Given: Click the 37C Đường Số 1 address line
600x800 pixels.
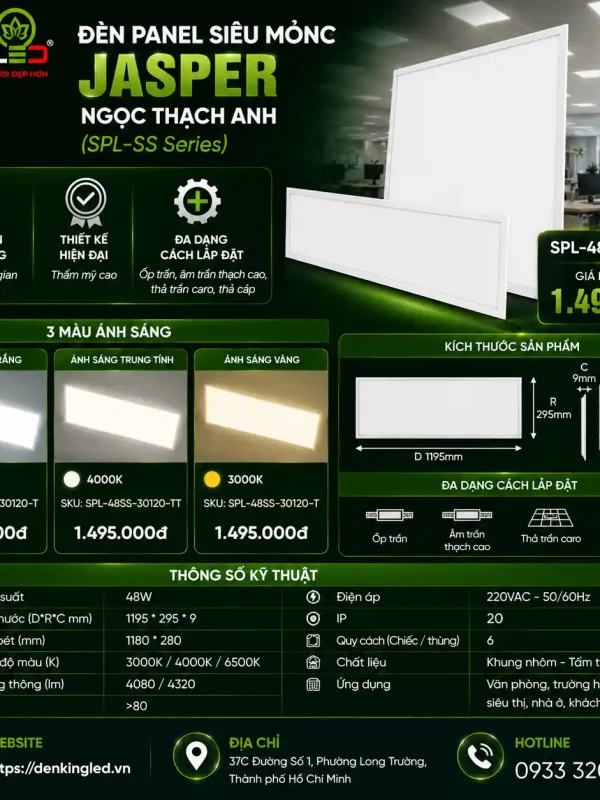Looking at the screenshot, I should (x=328, y=762).
